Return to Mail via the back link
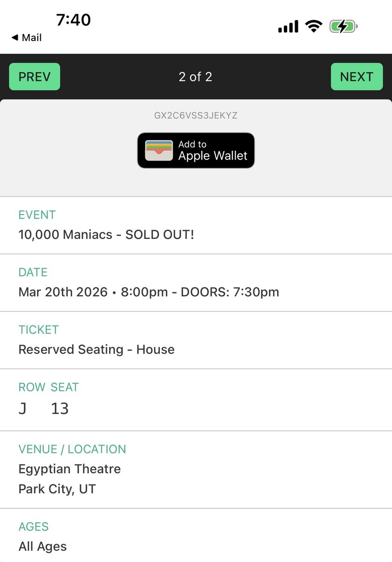 click(x=26, y=38)
